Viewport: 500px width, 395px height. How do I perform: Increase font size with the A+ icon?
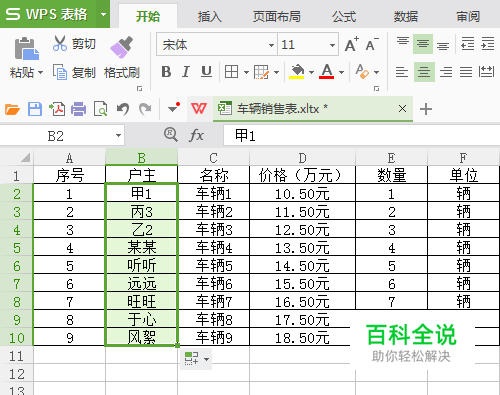click(x=351, y=44)
